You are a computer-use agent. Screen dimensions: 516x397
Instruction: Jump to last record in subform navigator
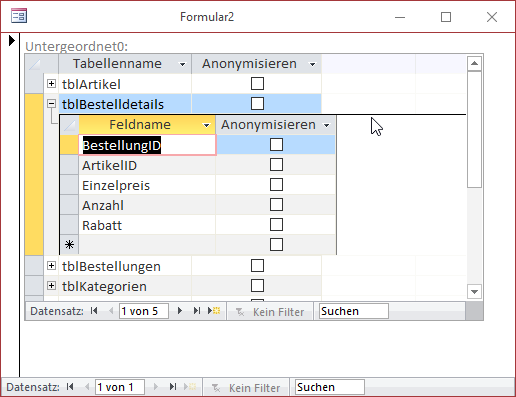[x=197, y=311]
